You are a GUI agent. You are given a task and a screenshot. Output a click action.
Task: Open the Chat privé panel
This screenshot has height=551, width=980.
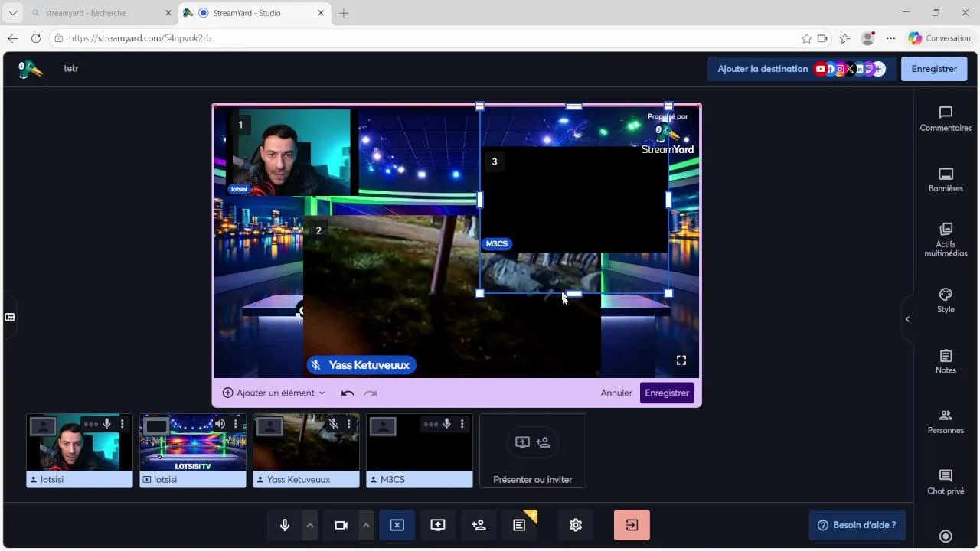click(946, 483)
